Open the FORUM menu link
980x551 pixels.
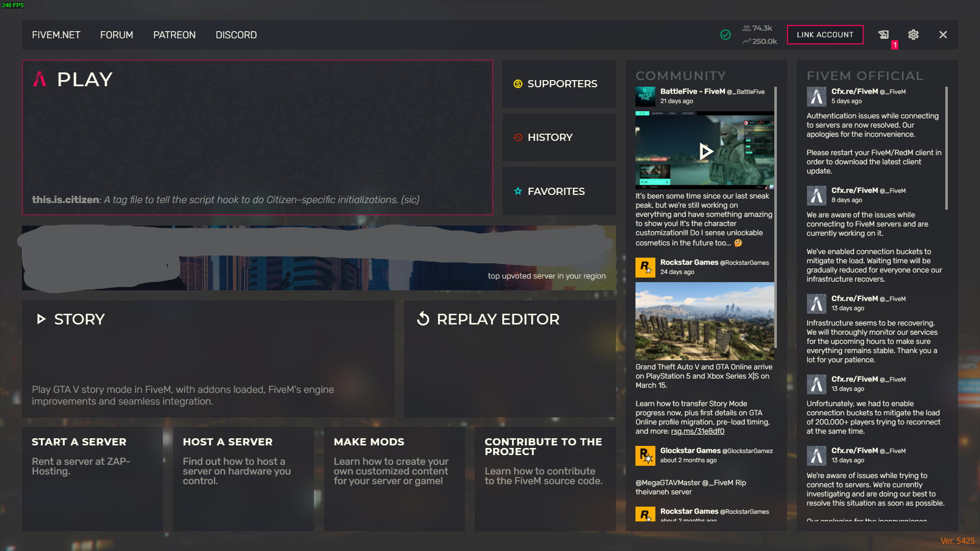116,35
